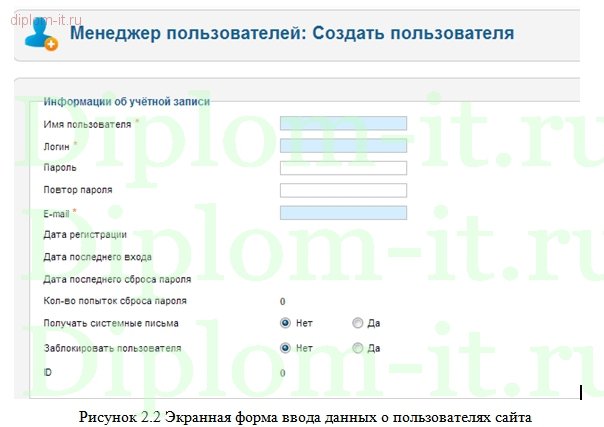The width and height of the screenshot is (604, 427).
Task: Click the 'Дата последнего входа' label
Action: pos(97,257)
